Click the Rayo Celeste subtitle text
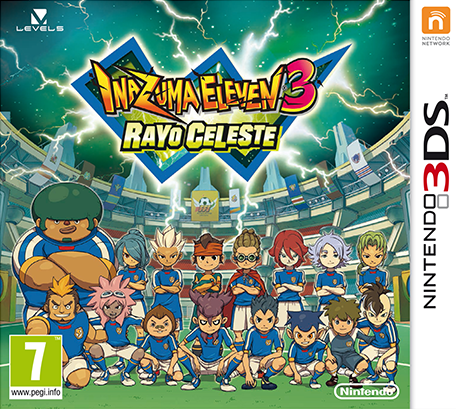This screenshot has width=456, height=409. tap(200, 136)
